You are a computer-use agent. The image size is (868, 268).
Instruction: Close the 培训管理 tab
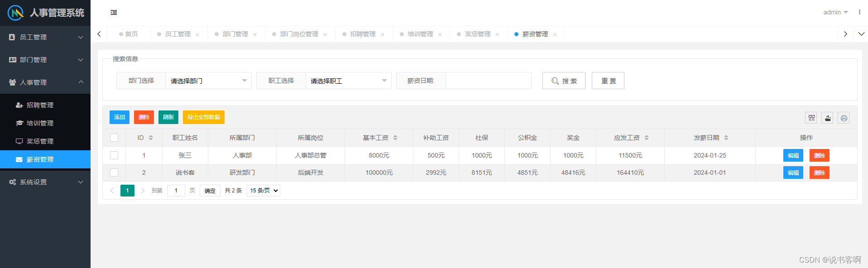pos(440,34)
